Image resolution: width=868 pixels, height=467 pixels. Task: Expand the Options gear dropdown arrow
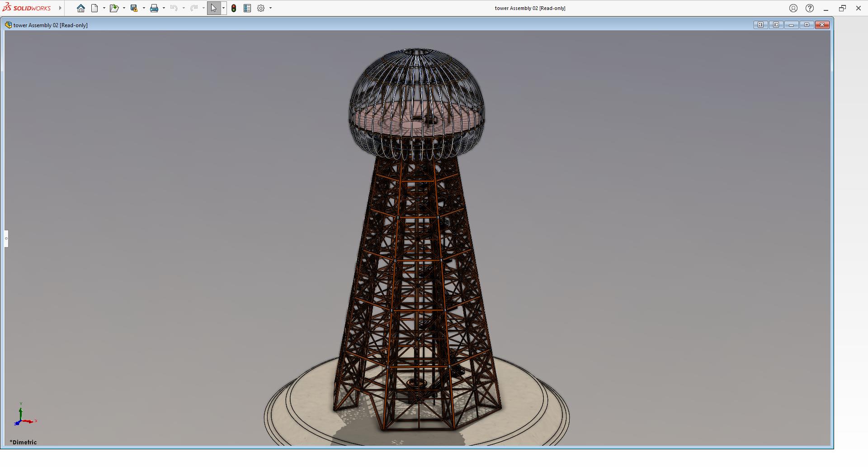click(271, 8)
